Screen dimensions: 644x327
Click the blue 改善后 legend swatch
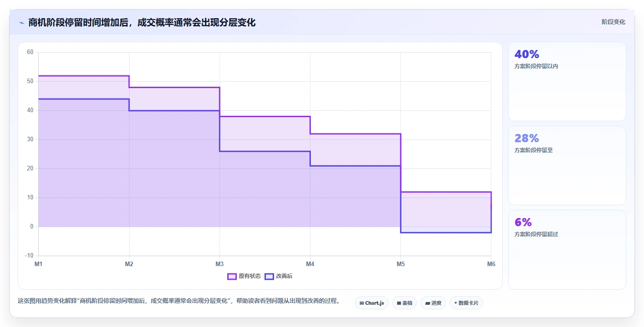pos(269,276)
